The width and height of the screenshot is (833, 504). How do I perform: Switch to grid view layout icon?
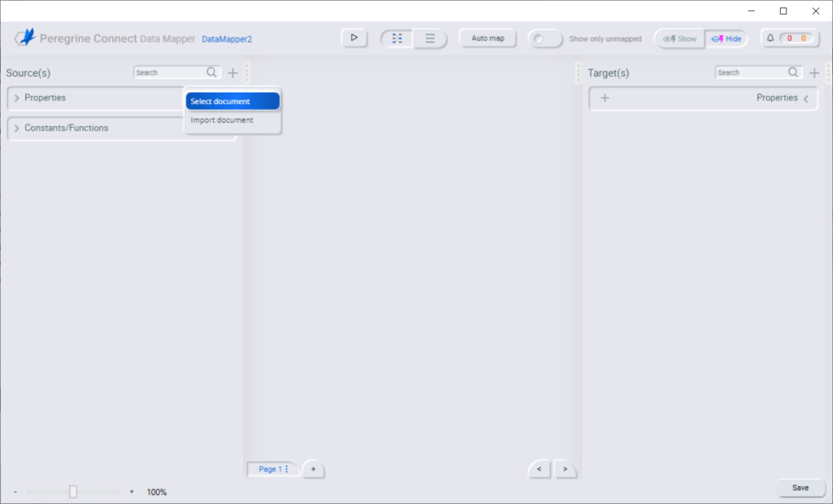pos(396,37)
